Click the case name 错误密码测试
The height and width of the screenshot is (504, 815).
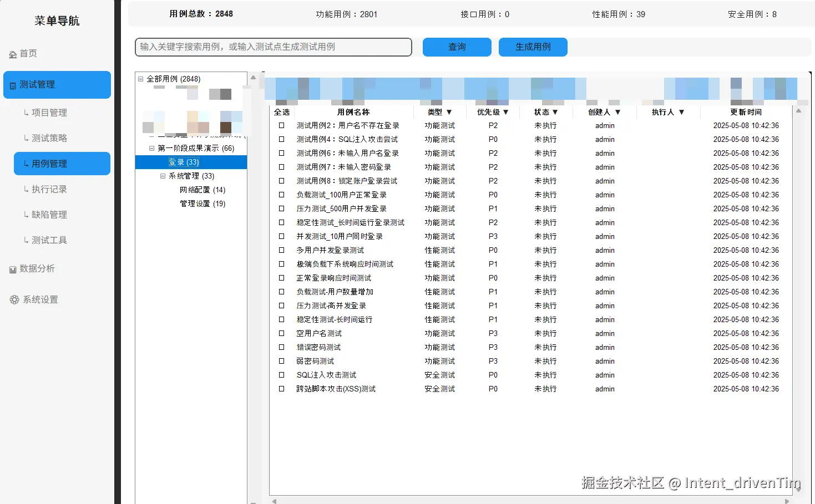point(318,347)
